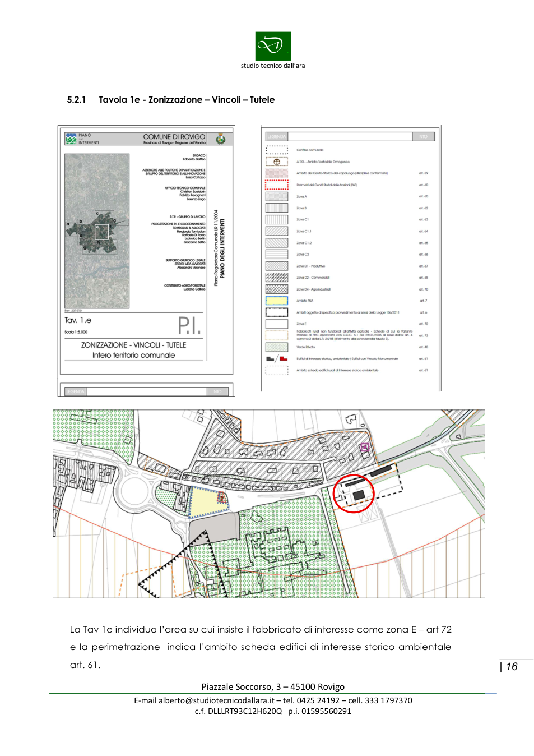Click the 'Intero territorio comunale' subtitle
This screenshot has height=756, width=534.
(133, 355)
